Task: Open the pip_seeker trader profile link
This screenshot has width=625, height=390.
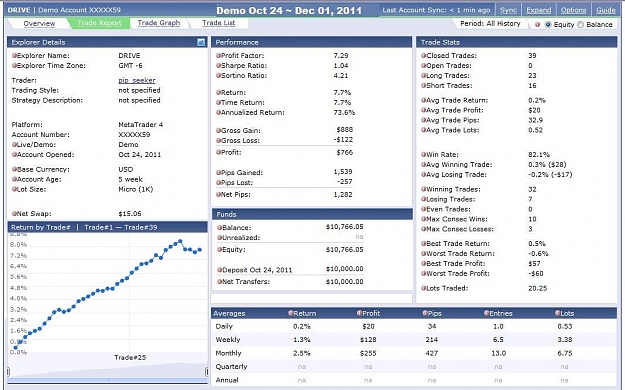Action: pyautogui.click(x=137, y=80)
